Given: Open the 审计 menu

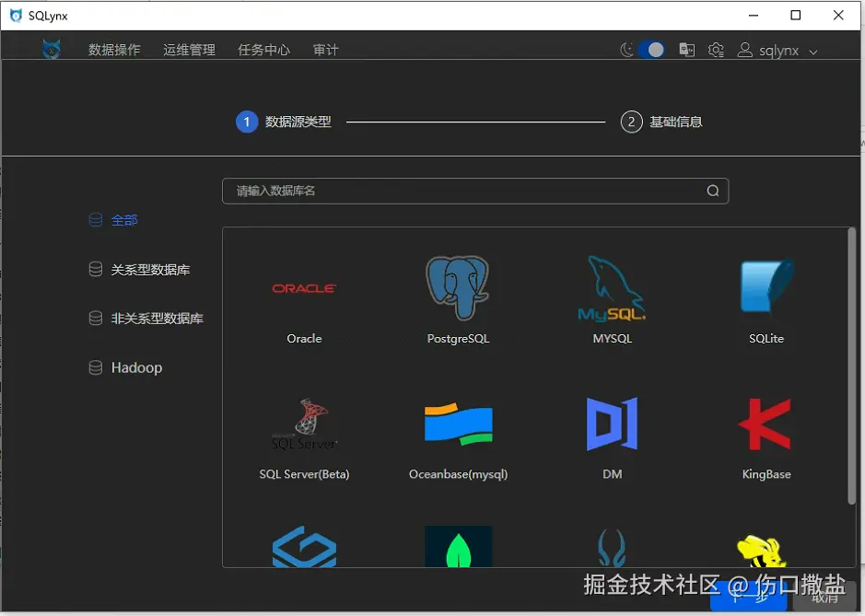Looking at the screenshot, I should [325, 50].
